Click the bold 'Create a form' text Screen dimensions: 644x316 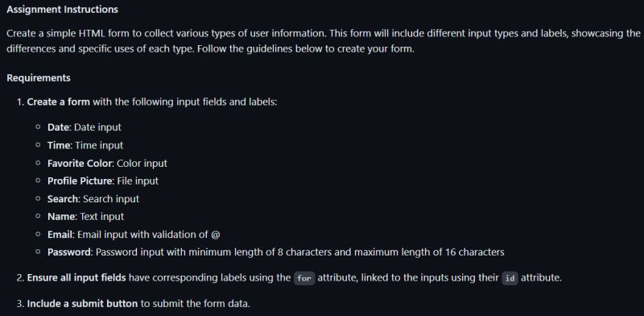[58, 102]
